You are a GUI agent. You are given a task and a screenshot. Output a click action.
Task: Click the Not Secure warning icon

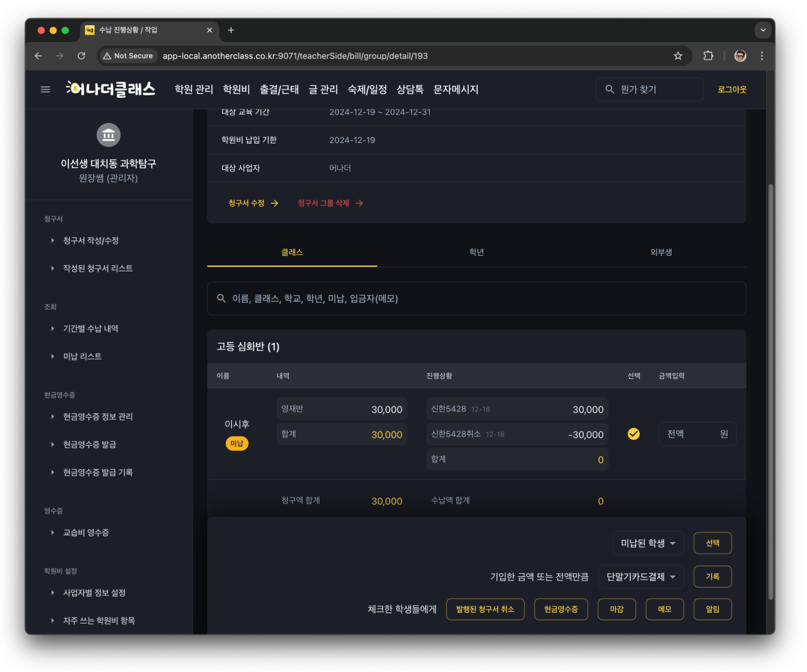[x=107, y=56]
